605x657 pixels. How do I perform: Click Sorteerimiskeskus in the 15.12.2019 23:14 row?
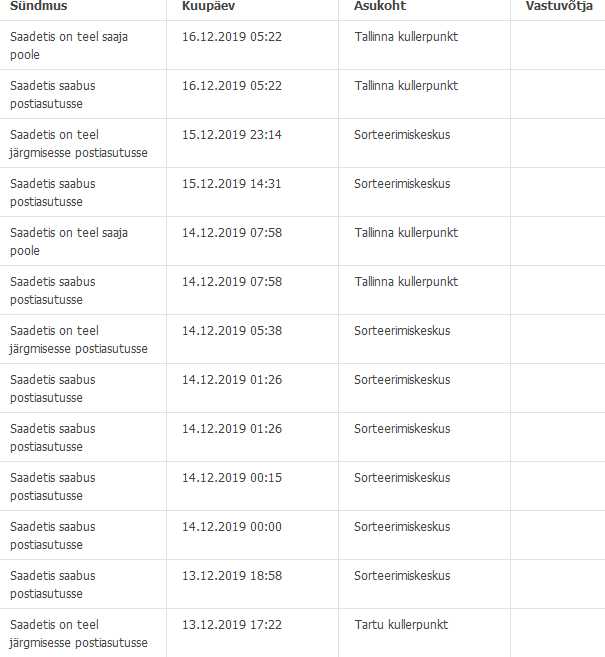(402, 135)
